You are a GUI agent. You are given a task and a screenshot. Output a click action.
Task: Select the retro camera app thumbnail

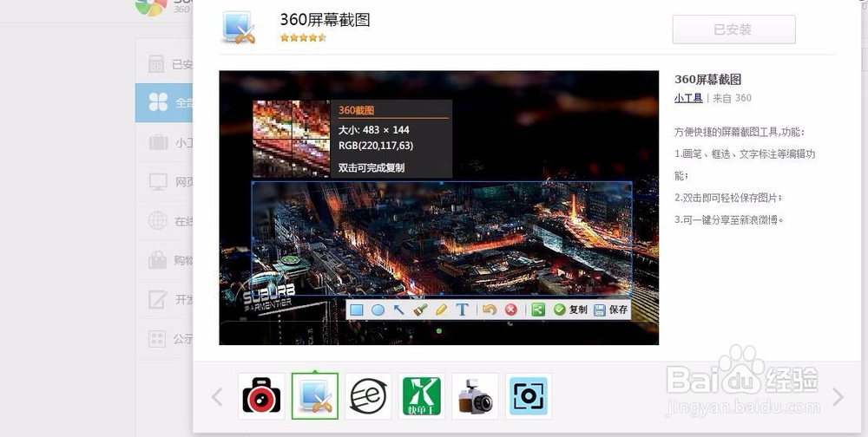coord(475,396)
